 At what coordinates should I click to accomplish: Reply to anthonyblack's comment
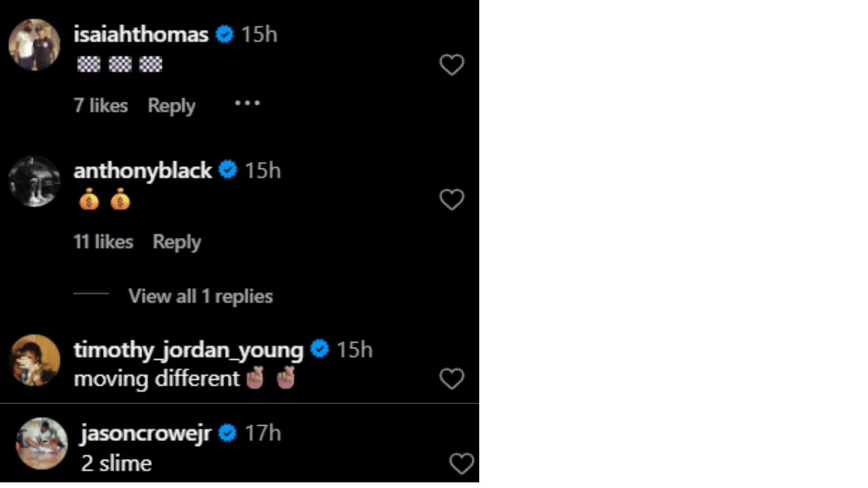coord(176,241)
